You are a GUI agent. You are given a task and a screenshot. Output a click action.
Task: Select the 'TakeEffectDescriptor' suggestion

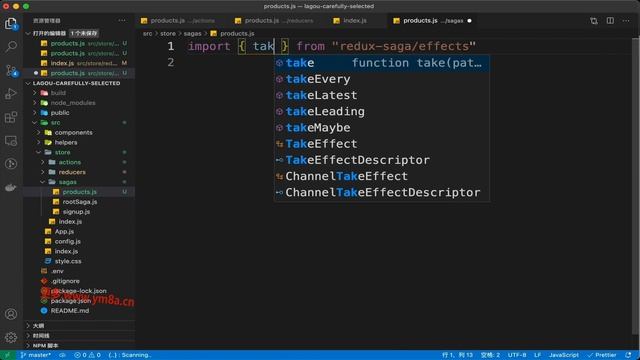point(382,160)
